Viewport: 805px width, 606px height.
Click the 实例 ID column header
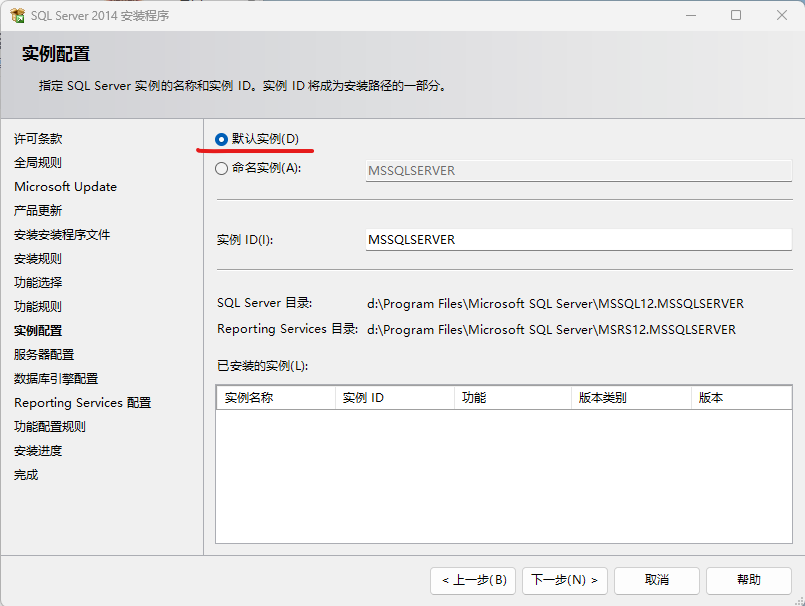(x=394, y=397)
